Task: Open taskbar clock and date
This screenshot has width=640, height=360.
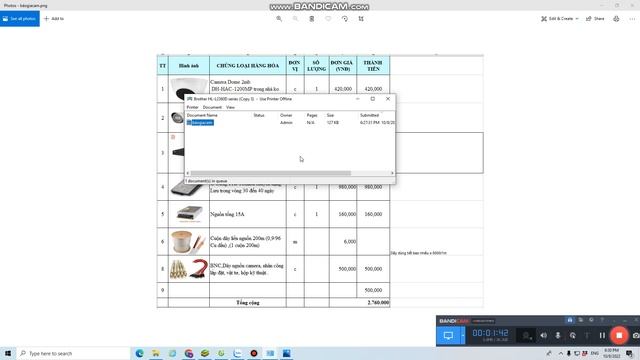Action: coord(611,353)
